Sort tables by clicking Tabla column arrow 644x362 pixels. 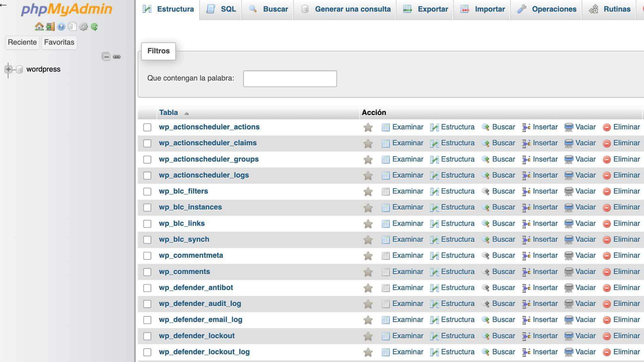point(186,113)
